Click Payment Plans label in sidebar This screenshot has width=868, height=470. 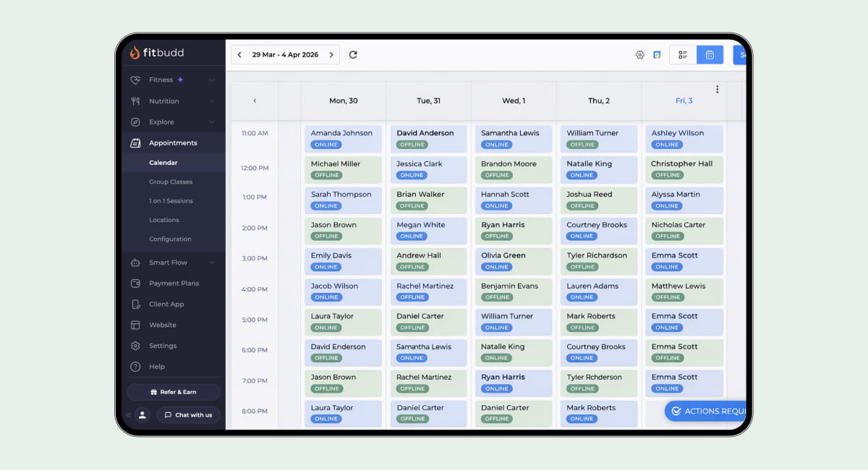click(x=174, y=283)
